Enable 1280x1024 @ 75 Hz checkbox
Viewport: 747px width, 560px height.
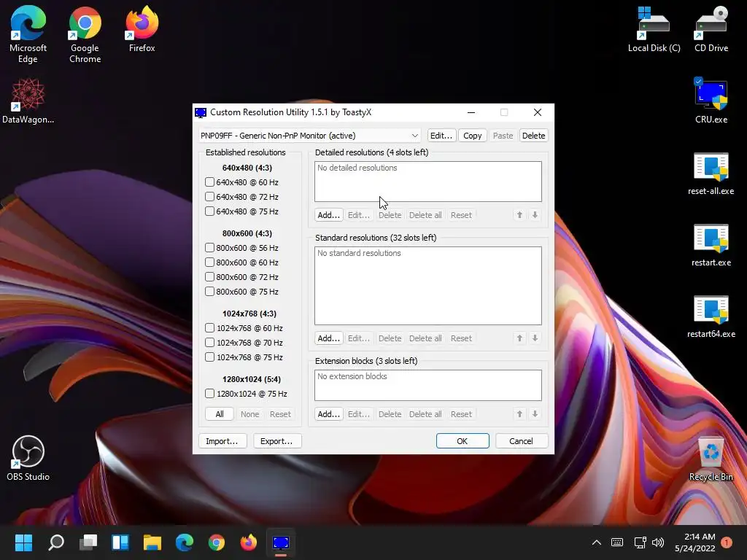209,394
